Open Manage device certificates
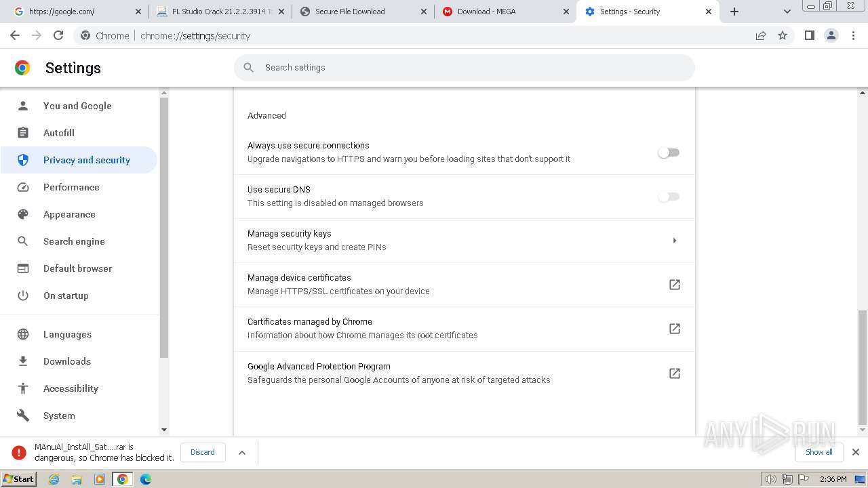 pos(465,285)
